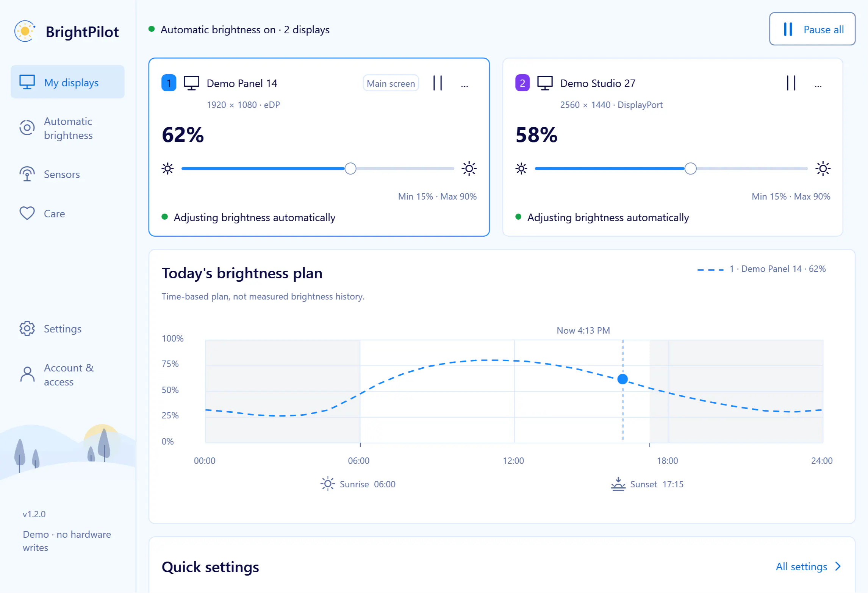
Task: Open Account & access page
Action: [x=67, y=375]
